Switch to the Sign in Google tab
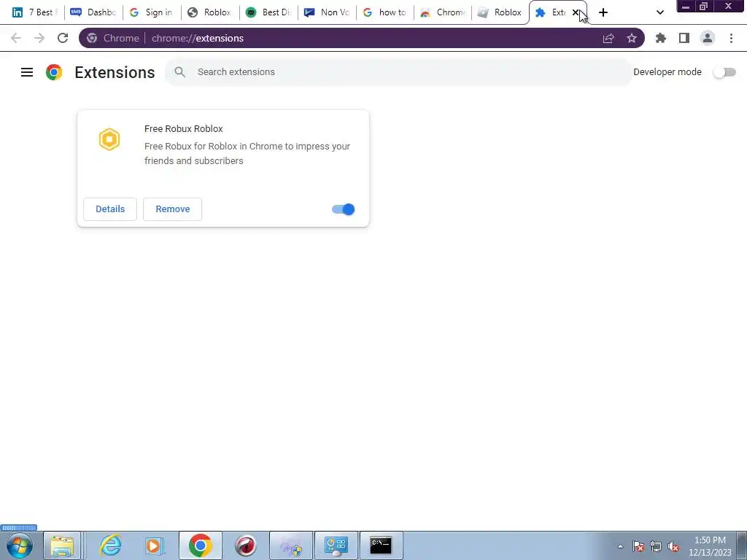This screenshot has width=747, height=560. [152, 12]
